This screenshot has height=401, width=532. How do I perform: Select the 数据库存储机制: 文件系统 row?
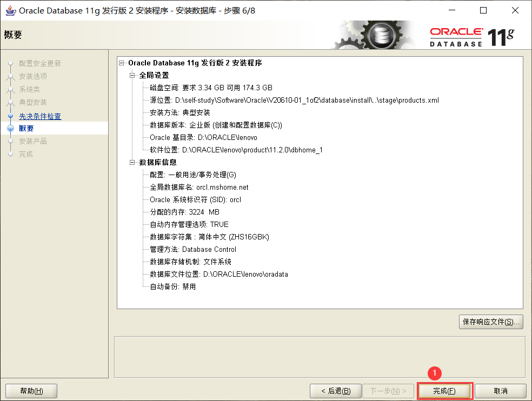(x=190, y=262)
